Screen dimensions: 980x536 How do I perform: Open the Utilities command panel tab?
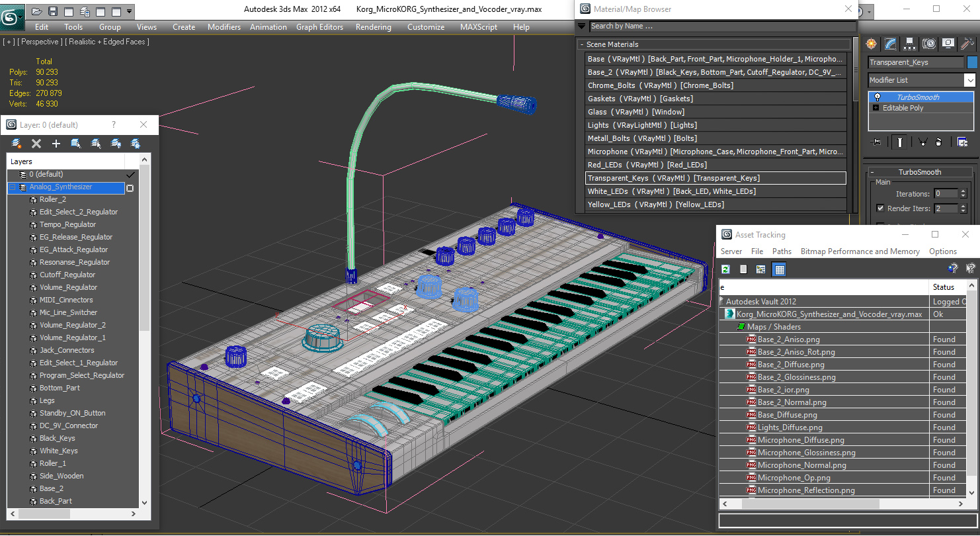[x=967, y=44]
